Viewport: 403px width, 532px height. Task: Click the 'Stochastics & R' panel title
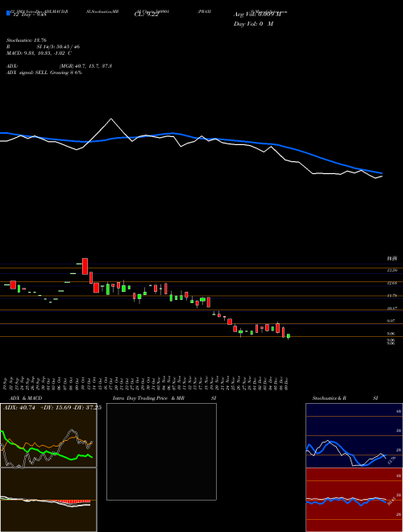coord(330,398)
